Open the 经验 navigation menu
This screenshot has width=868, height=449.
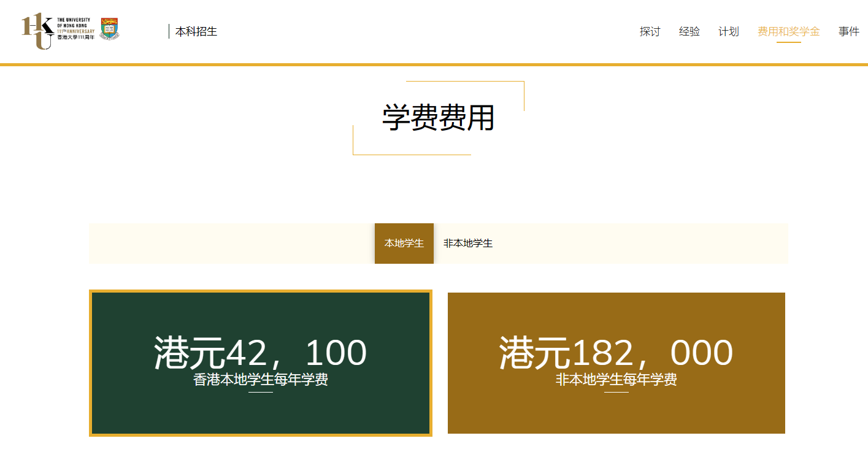coord(689,31)
